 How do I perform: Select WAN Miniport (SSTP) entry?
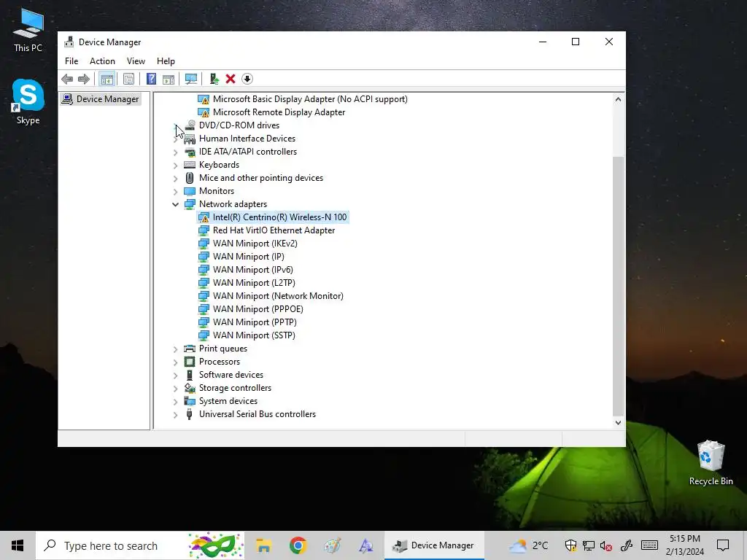coord(254,335)
